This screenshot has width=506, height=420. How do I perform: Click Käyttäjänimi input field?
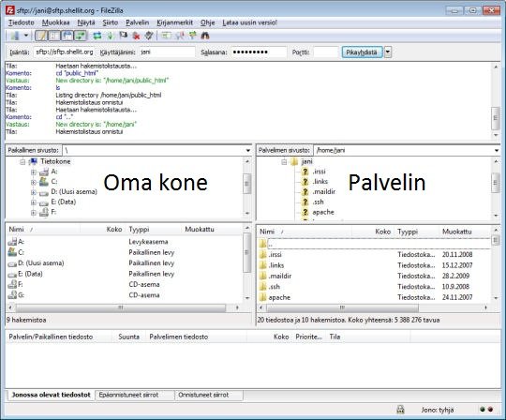(x=167, y=52)
